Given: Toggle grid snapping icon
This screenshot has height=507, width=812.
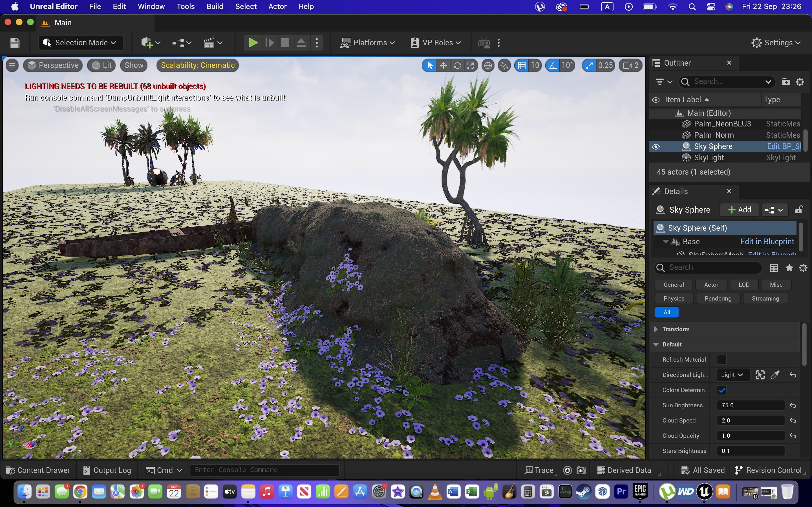Looking at the screenshot, I should tap(522, 65).
